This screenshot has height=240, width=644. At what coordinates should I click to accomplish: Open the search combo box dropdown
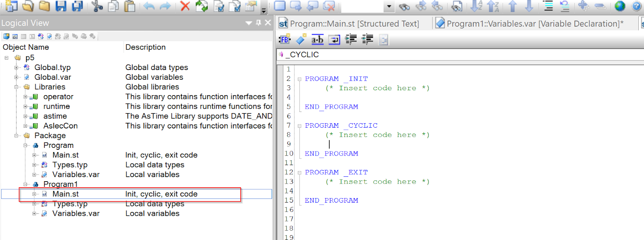(x=389, y=6)
